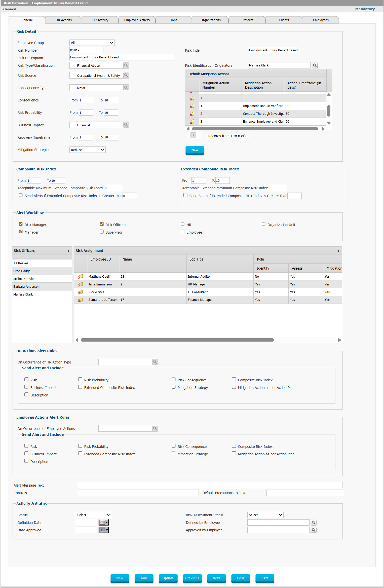Open Risk Type/Classification lookup search icon
This screenshot has width=384, height=588.
click(126, 65)
